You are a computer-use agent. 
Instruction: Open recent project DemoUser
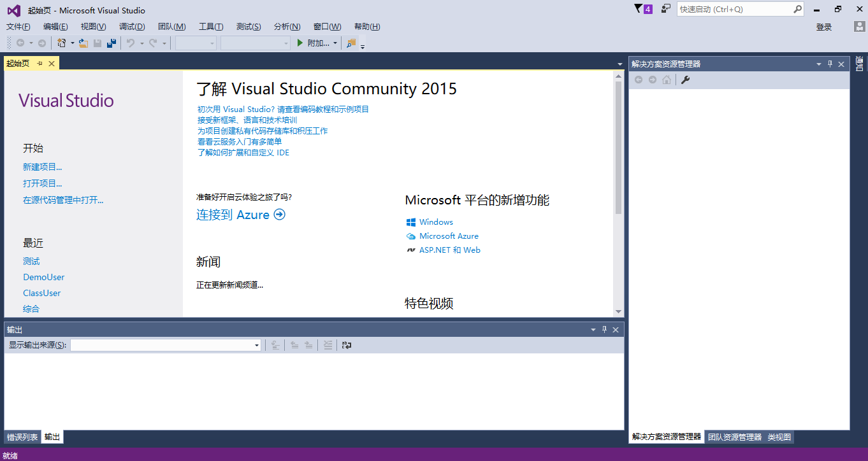(44, 277)
